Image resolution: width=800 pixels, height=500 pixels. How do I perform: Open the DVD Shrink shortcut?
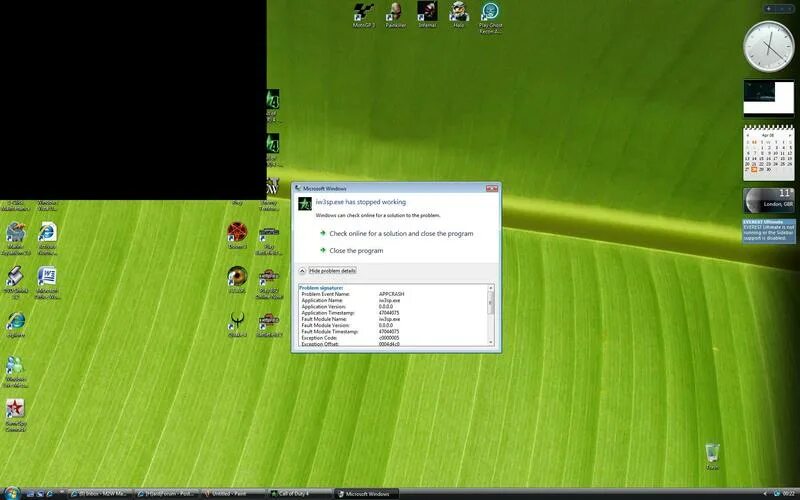pyautogui.click(x=16, y=282)
